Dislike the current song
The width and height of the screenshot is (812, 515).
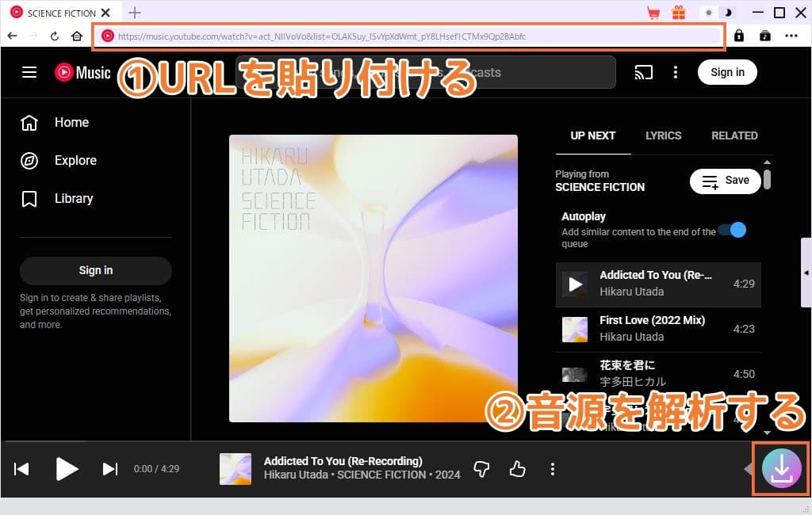click(481, 469)
